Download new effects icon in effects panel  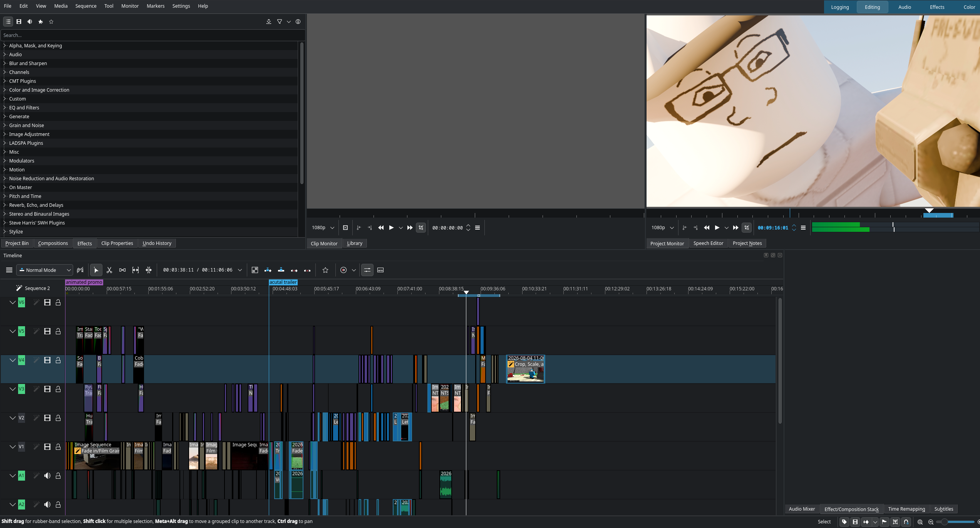point(269,22)
